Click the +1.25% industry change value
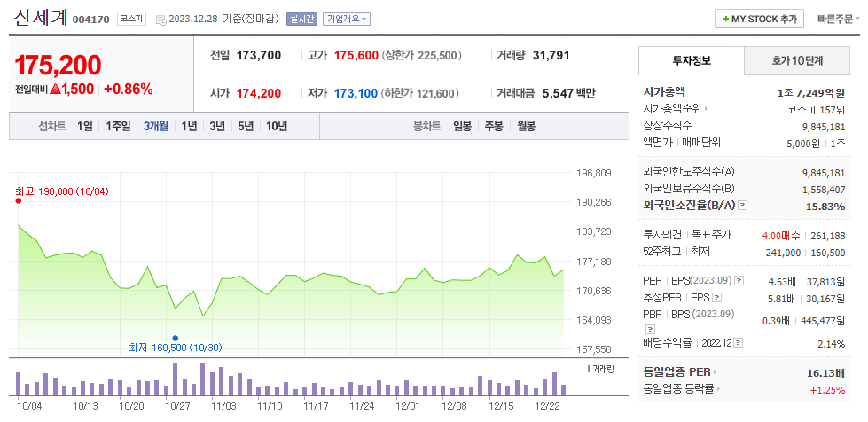 click(827, 390)
